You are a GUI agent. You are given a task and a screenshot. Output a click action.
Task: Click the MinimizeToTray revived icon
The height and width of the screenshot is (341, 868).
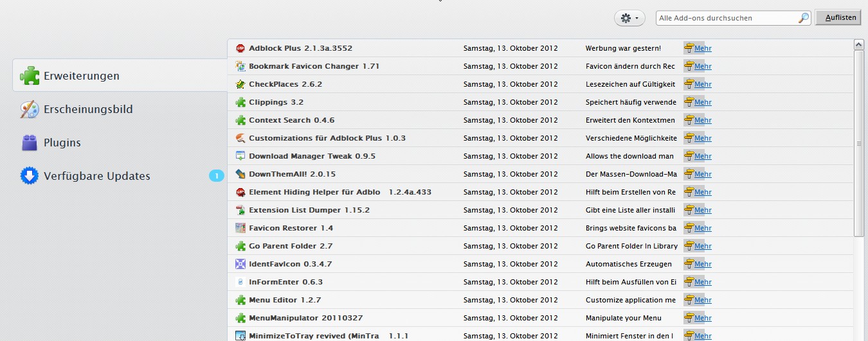pyautogui.click(x=240, y=336)
